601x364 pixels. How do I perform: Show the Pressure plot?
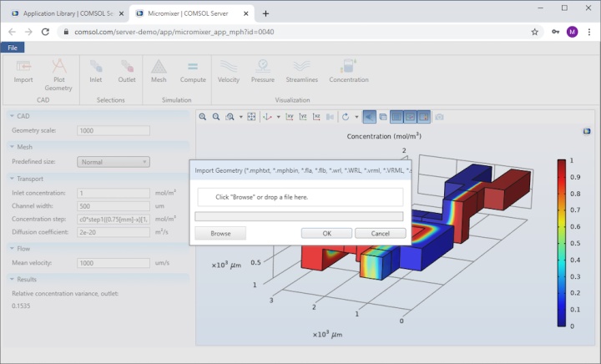(x=263, y=66)
